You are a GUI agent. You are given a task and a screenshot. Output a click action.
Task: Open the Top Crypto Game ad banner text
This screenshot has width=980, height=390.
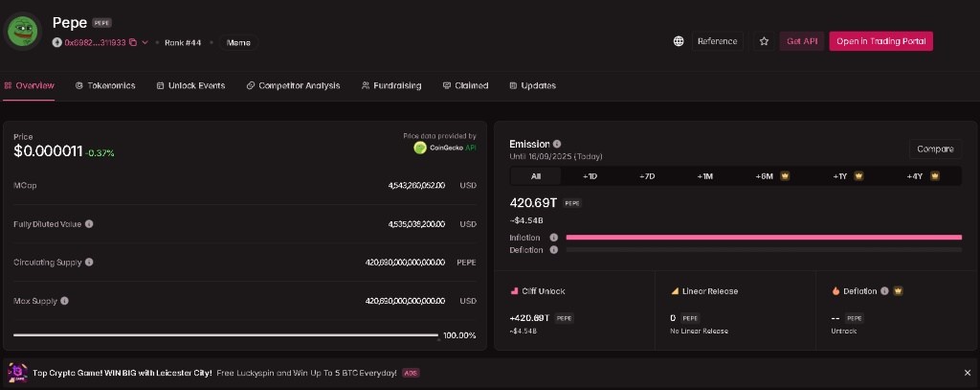coord(214,373)
